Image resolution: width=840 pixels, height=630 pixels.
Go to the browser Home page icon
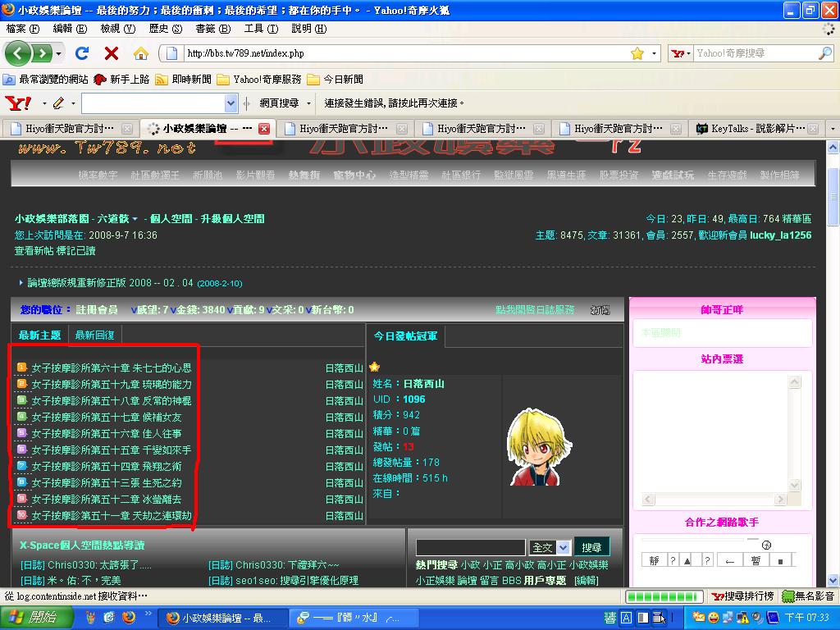(x=140, y=53)
